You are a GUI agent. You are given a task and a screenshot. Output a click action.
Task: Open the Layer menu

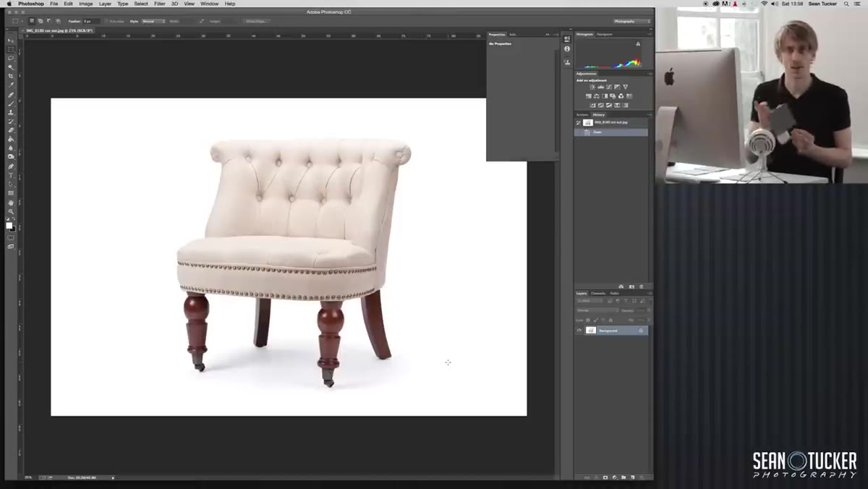point(105,4)
